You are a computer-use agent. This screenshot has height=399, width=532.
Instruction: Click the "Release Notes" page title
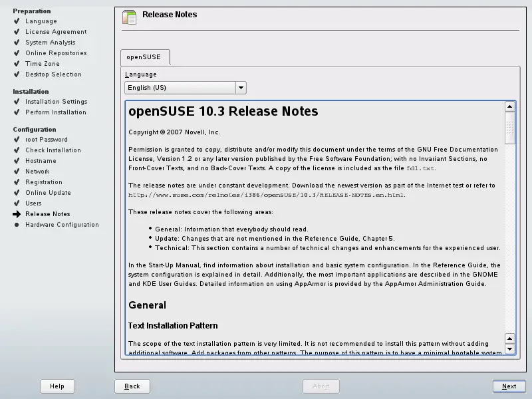coord(170,15)
